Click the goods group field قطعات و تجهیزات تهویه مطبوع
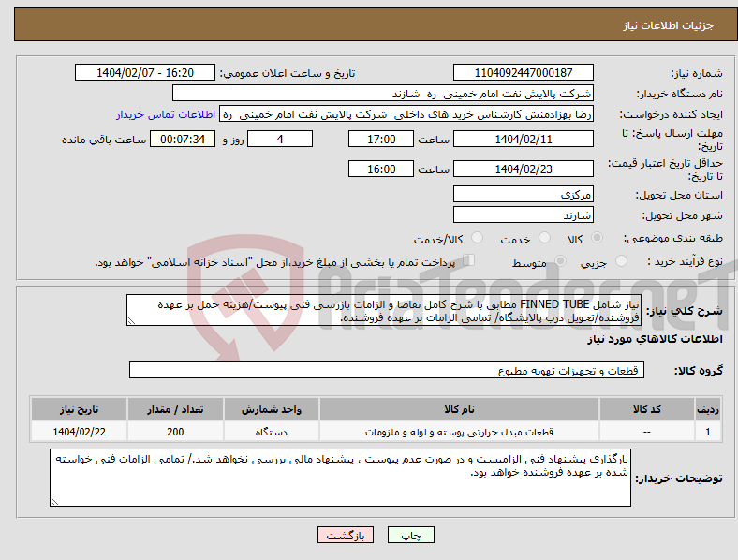This screenshot has height=560, width=738. (387, 370)
